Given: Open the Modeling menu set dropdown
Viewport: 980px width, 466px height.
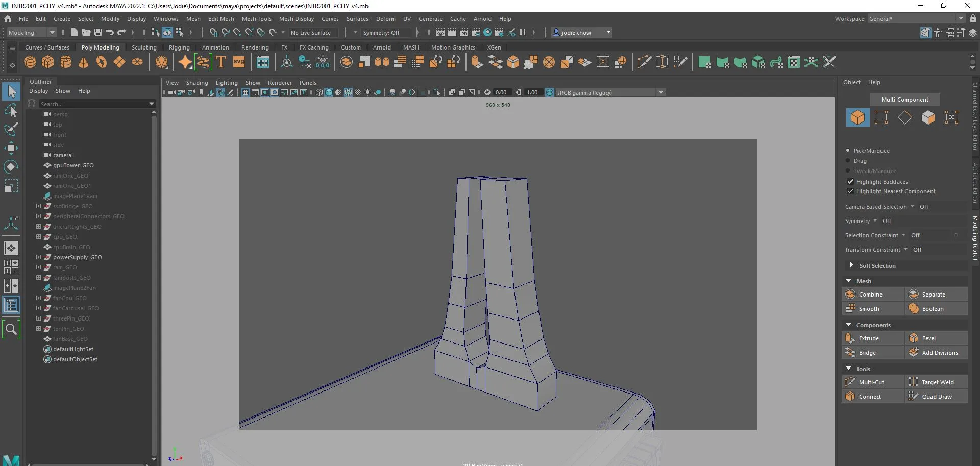Looking at the screenshot, I should coord(32,32).
